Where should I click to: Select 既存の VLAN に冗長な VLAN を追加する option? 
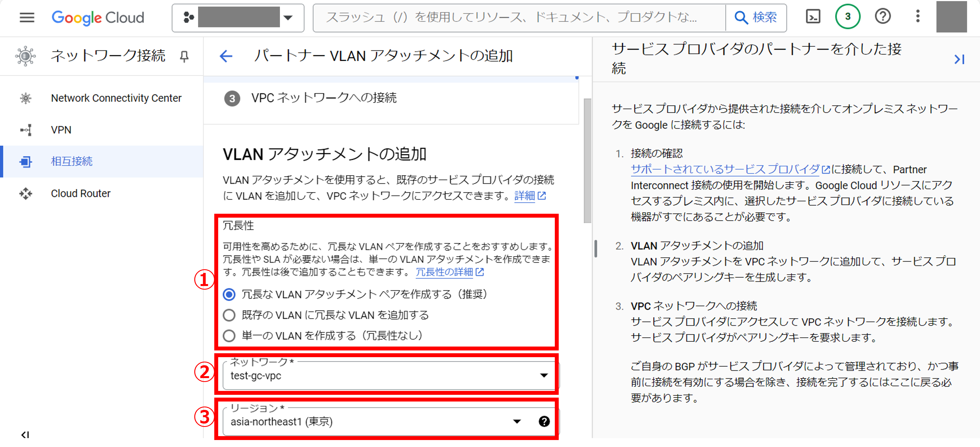pyautogui.click(x=229, y=315)
